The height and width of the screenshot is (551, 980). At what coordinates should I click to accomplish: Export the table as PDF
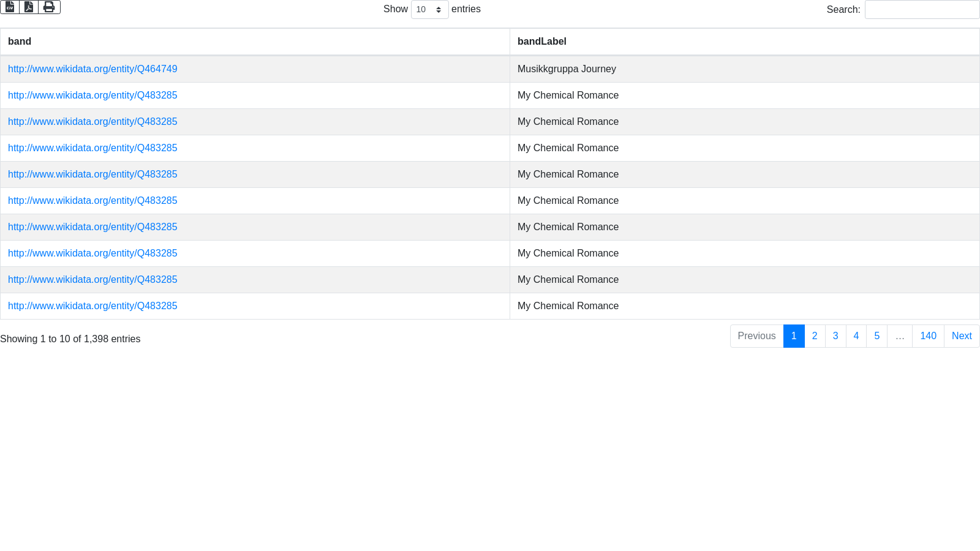pos(29,7)
